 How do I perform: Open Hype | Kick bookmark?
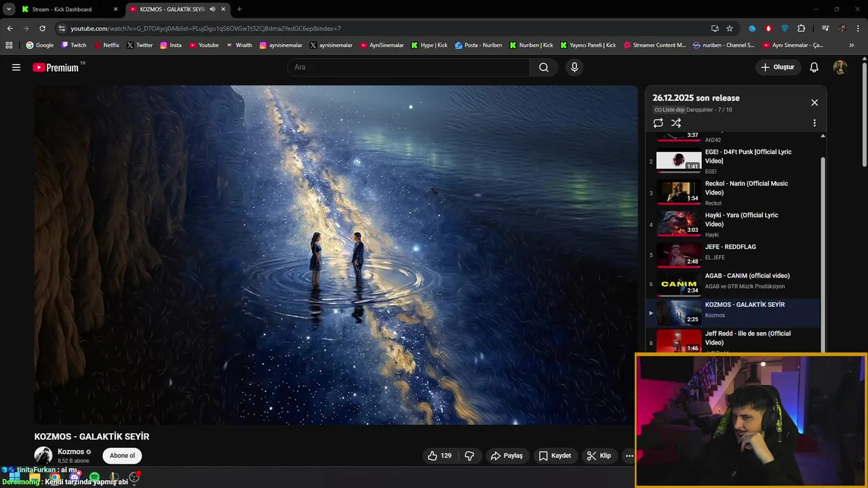point(429,45)
